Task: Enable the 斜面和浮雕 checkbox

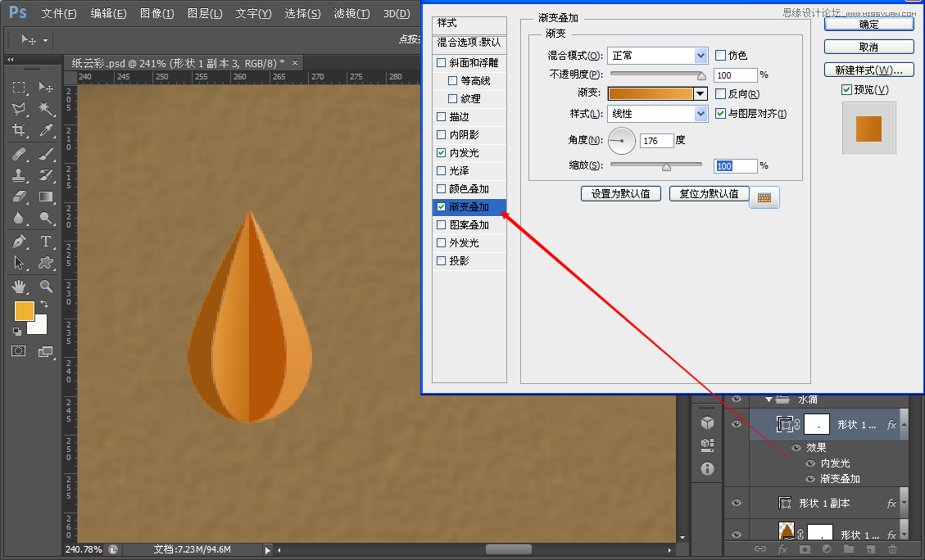Action: [x=442, y=62]
